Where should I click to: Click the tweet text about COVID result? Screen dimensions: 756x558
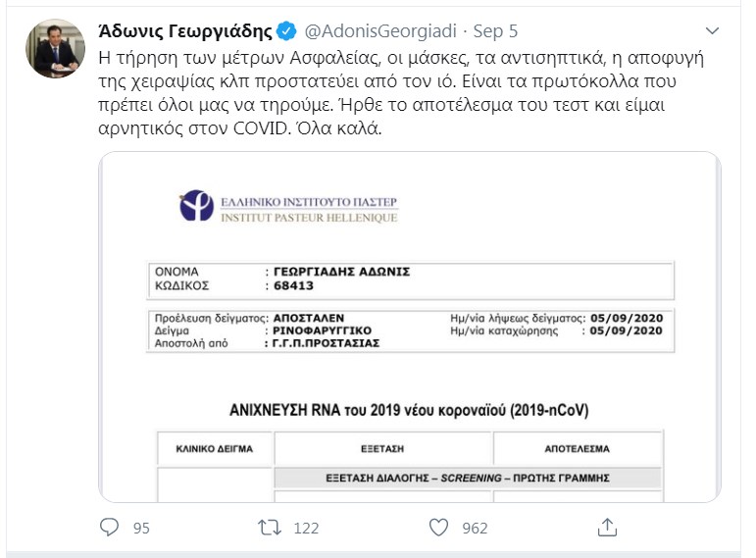point(401,93)
